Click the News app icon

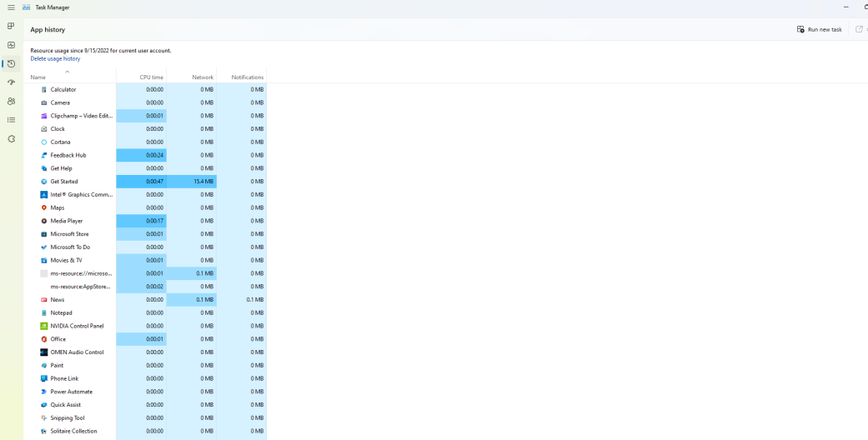pos(44,300)
